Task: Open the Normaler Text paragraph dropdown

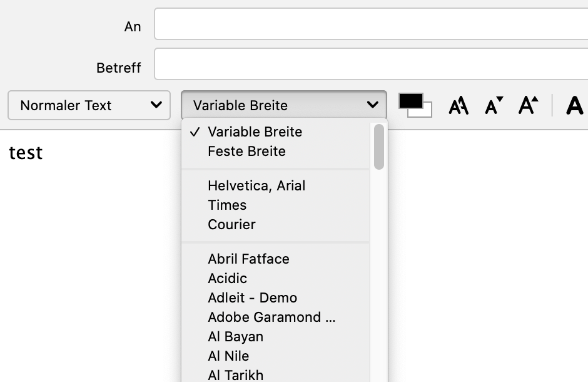Action: pyautogui.click(x=89, y=105)
